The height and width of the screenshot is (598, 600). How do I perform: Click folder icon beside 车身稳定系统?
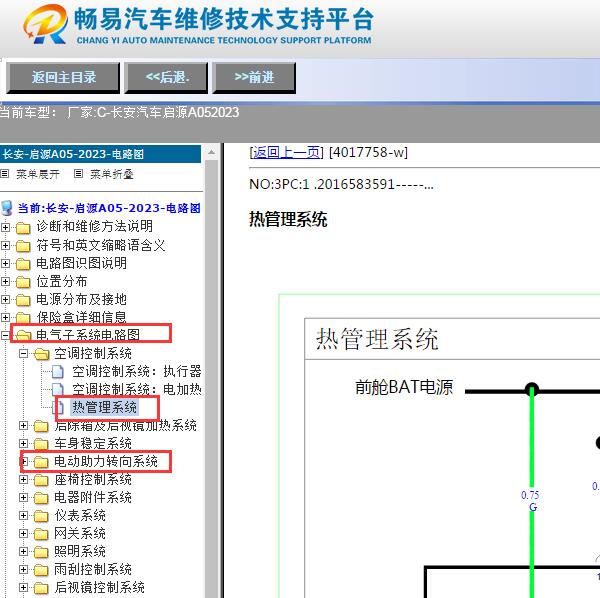pos(41,444)
